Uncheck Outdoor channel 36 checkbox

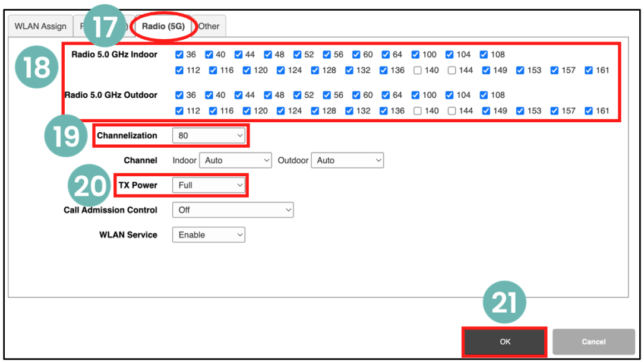(179, 95)
